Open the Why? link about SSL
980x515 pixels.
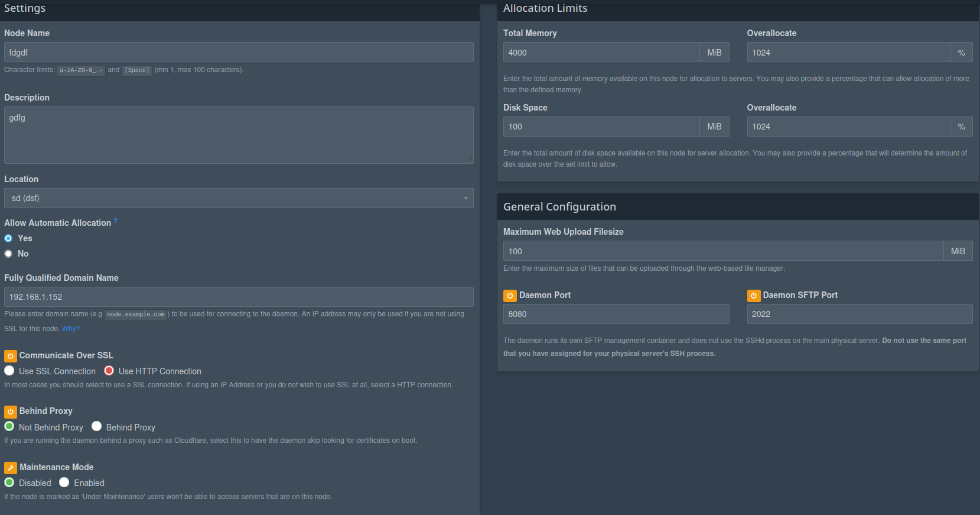pos(71,329)
